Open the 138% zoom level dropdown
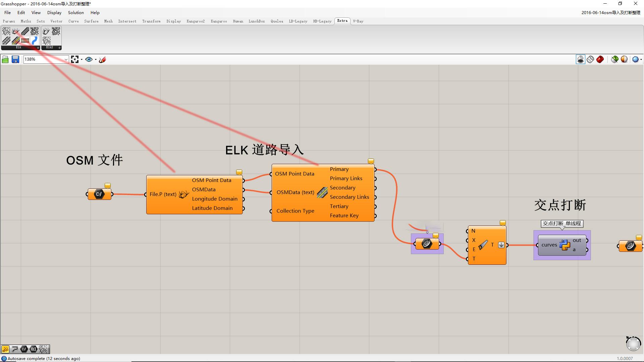Image resolution: width=644 pixels, height=362 pixels. [x=66, y=59]
